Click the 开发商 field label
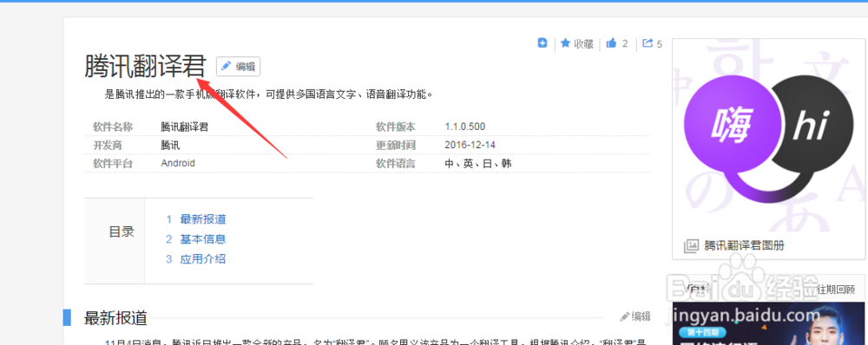The image size is (868, 345). (x=108, y=145)
